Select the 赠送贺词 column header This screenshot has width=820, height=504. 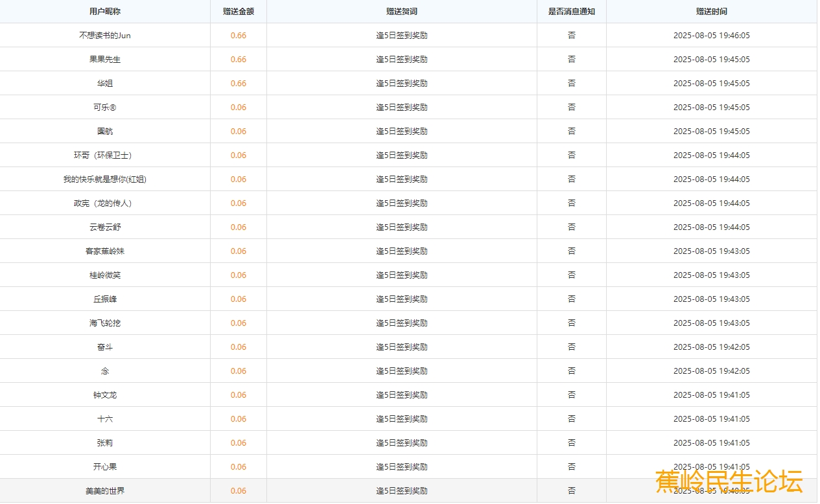click(x=401, y=12)
